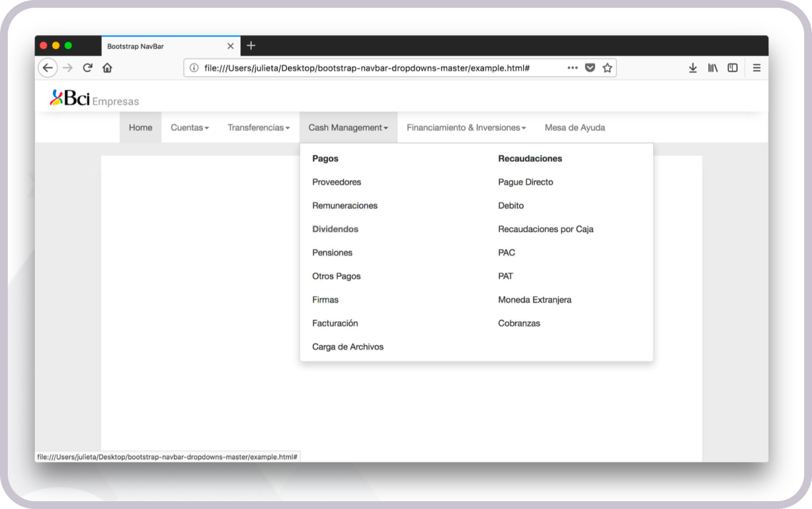Image resolution: width=812 pixels, height=509 pixels.
Task: Open Financiamiento & Inversiones dropdown
Action: [466, 128]
